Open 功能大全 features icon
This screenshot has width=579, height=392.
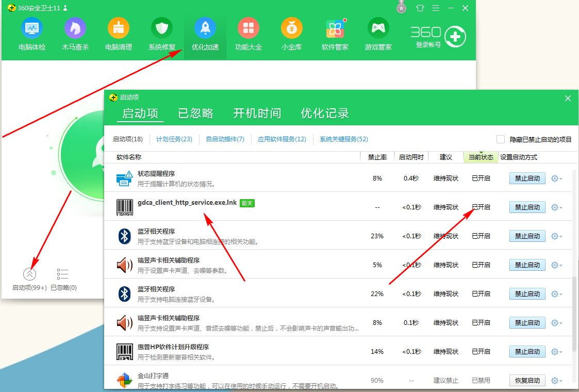coord(249,28)
